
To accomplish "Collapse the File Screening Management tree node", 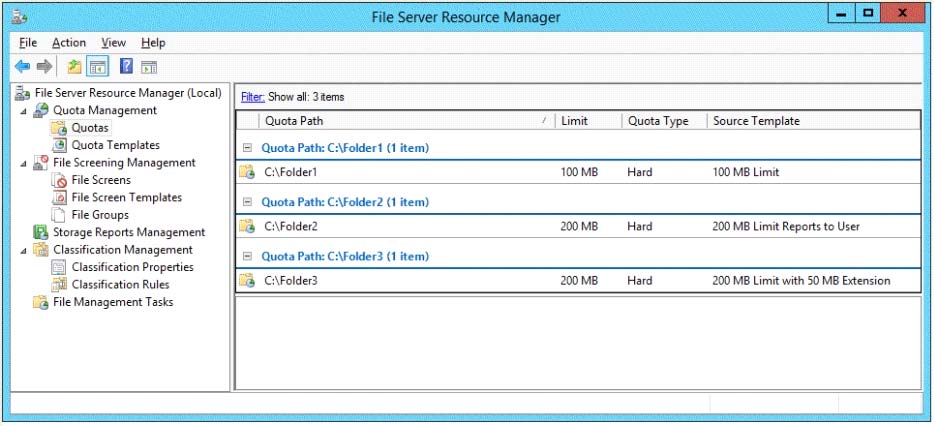I will (23, 163).
